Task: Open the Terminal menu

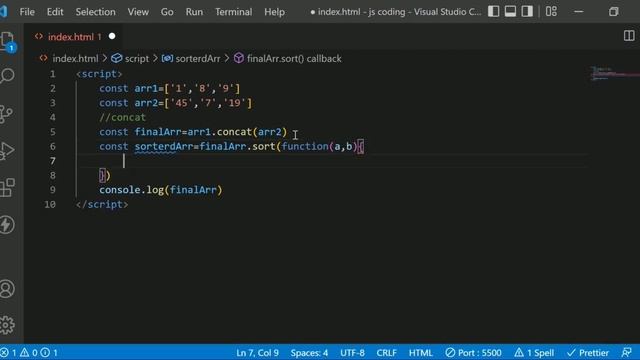Action: 233,12
